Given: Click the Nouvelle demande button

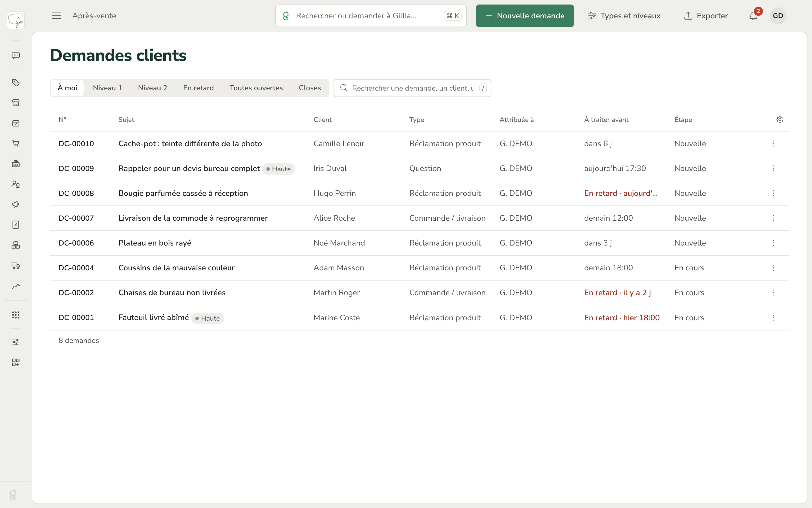Looking at the screenshot, I should 525,16.
